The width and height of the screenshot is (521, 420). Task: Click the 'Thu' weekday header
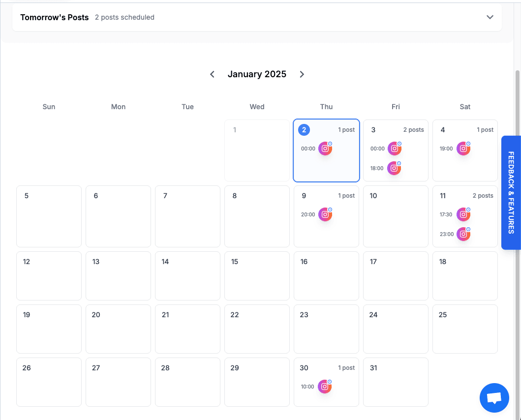coord(326,107)
